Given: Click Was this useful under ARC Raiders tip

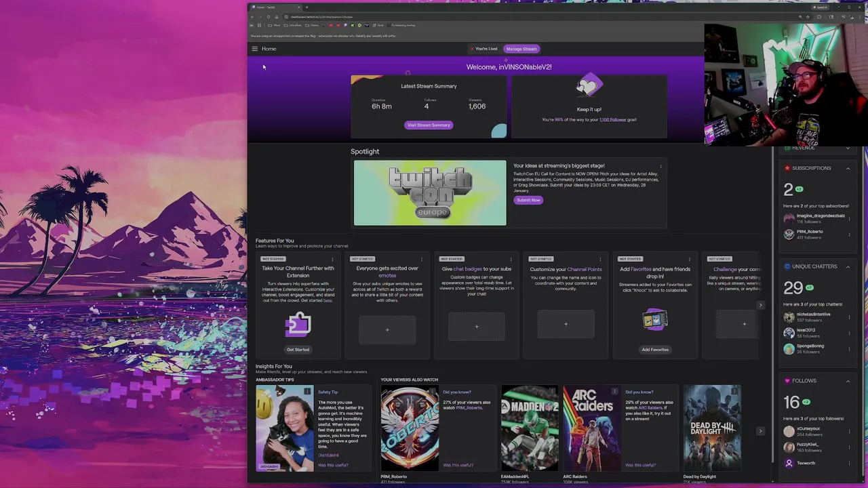Looking at the screenshot, I should (x=641, y=465).
